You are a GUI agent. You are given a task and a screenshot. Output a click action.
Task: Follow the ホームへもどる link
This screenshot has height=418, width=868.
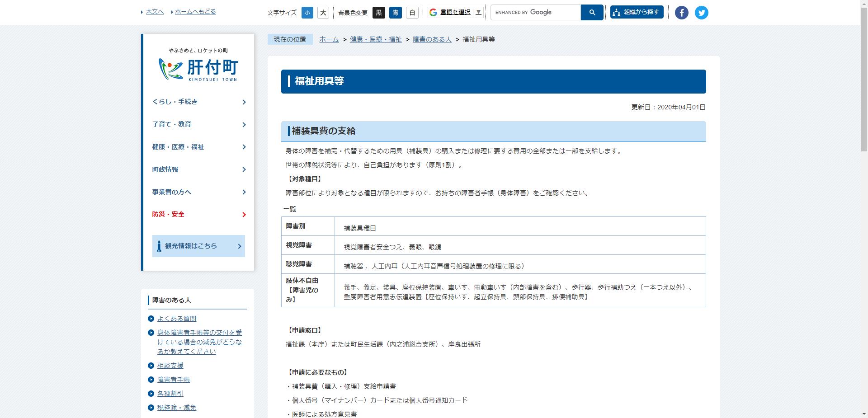pos(194,12)
